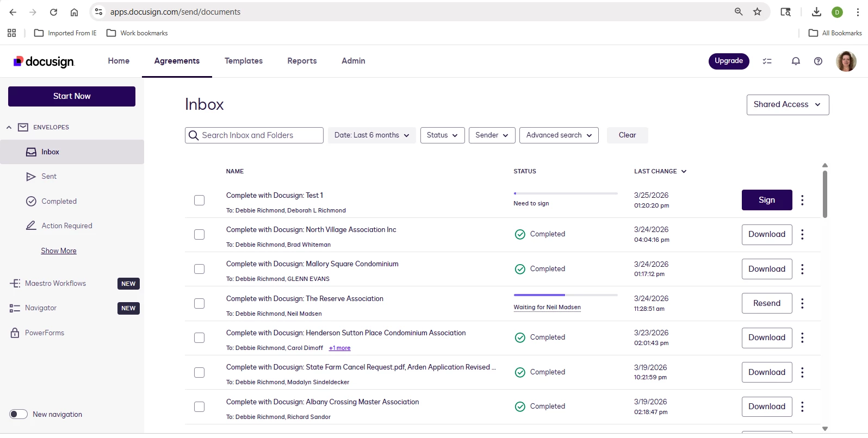Clear the search filters
868x438 pixels.
[627, 135]
